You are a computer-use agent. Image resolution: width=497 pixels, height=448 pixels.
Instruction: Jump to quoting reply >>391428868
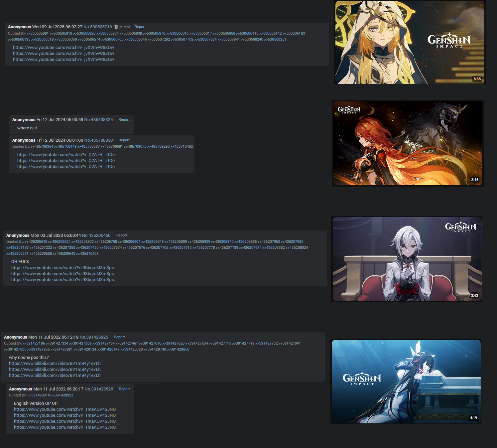pyautogui.click(x=178, y=350)
